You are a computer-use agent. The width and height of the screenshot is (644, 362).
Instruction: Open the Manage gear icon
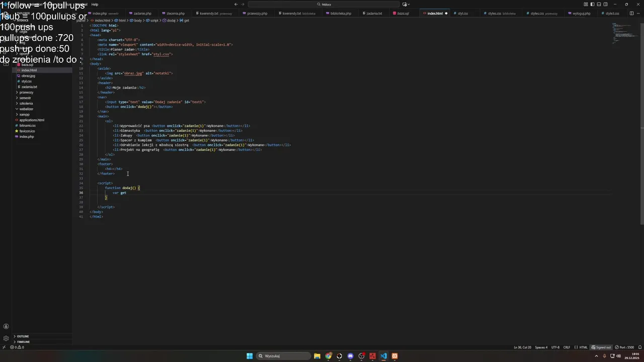point(6,338)
